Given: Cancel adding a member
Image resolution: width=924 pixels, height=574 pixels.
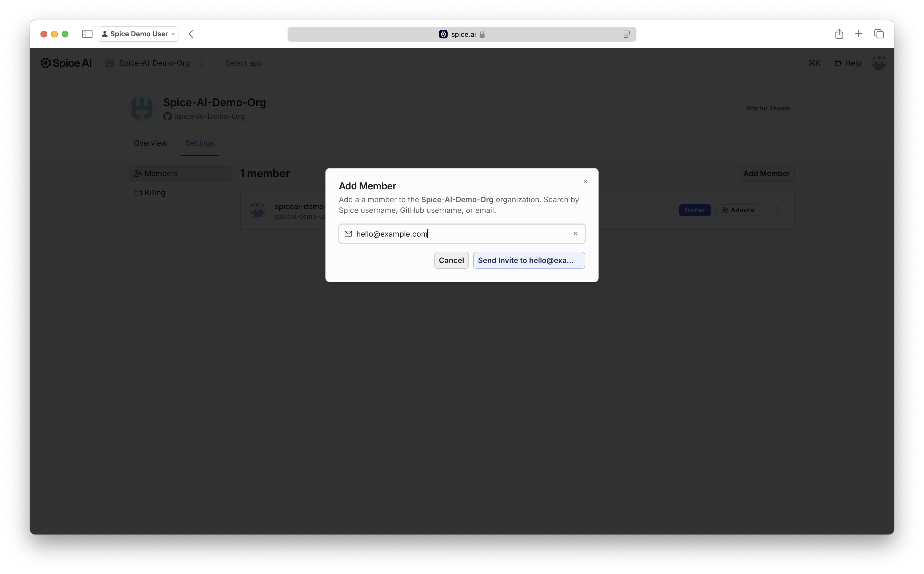Looking at the screenshot, I should coord(451,260).
